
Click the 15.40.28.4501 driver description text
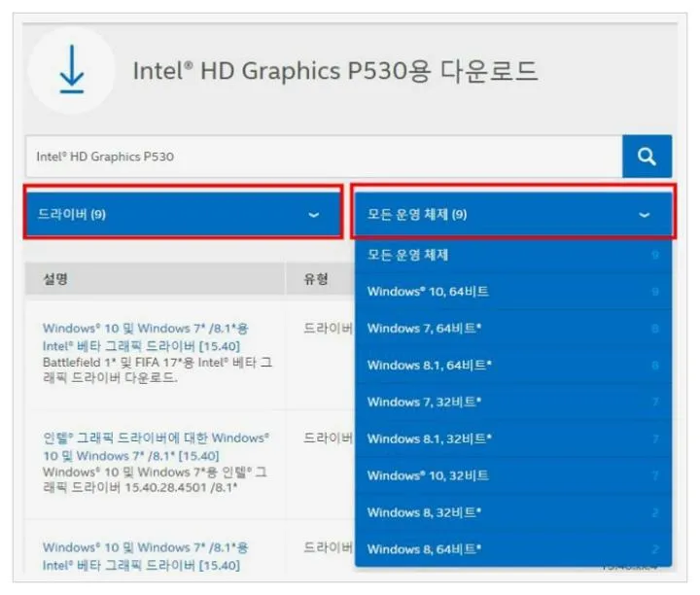155,479
